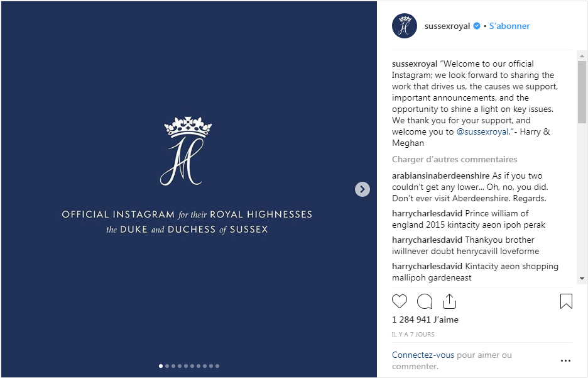Click the 'Il y a 7 jours' timestamp

413,334
